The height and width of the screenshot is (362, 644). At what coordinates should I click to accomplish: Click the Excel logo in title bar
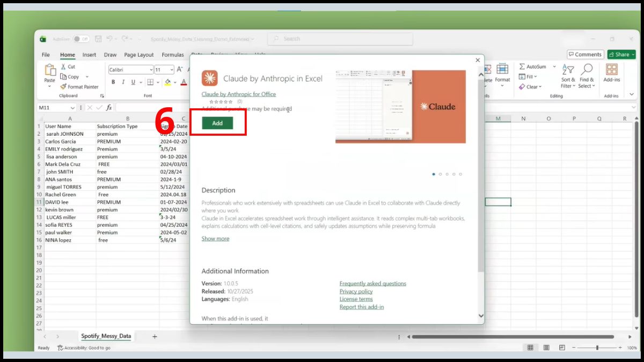(43, 39)
